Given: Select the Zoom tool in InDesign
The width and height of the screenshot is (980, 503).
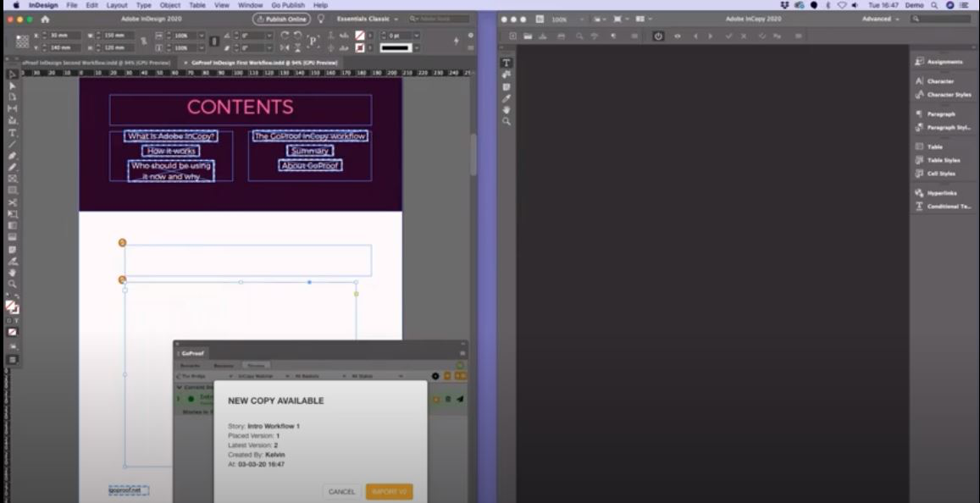Looking at the screenshot, I should tap(12, 284).
